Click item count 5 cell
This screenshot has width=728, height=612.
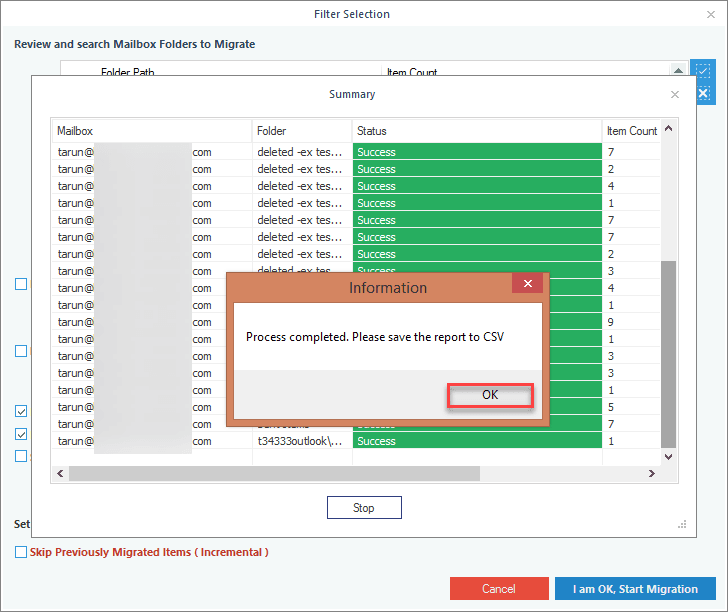click(631, 407)
